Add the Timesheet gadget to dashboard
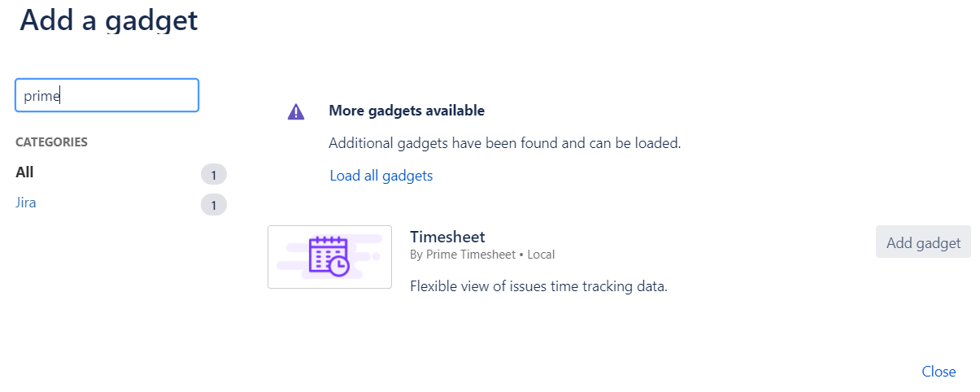This screenshot has width=980, height=392. tap(923, 242)
